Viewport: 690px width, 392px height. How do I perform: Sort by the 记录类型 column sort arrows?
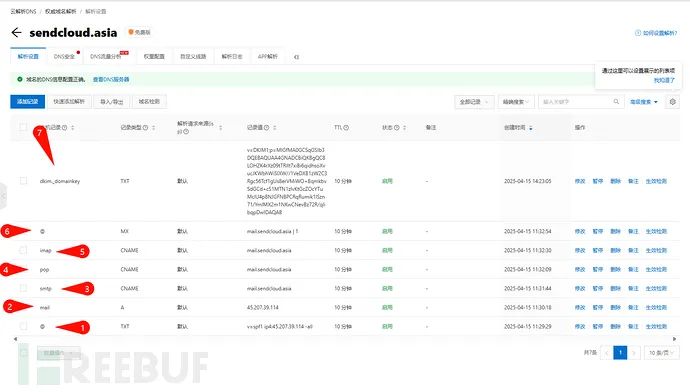tap(154, 128)
